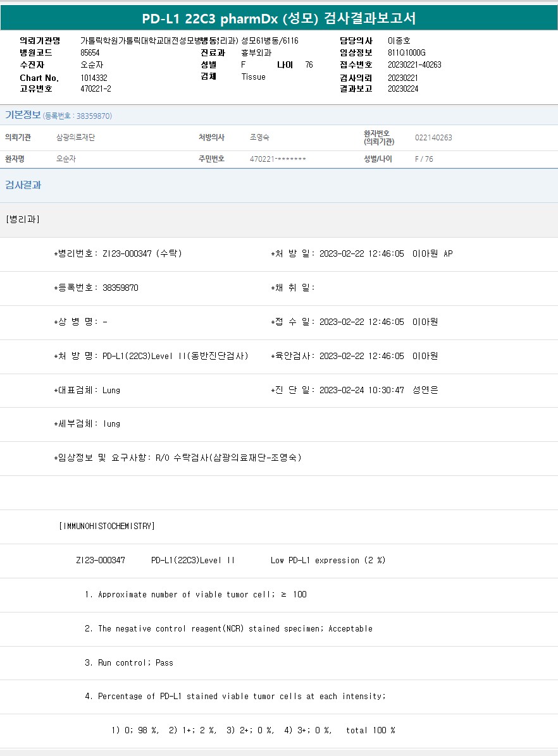Select the 기본정보 section header

pyautogui.click(x=23, y=115)
